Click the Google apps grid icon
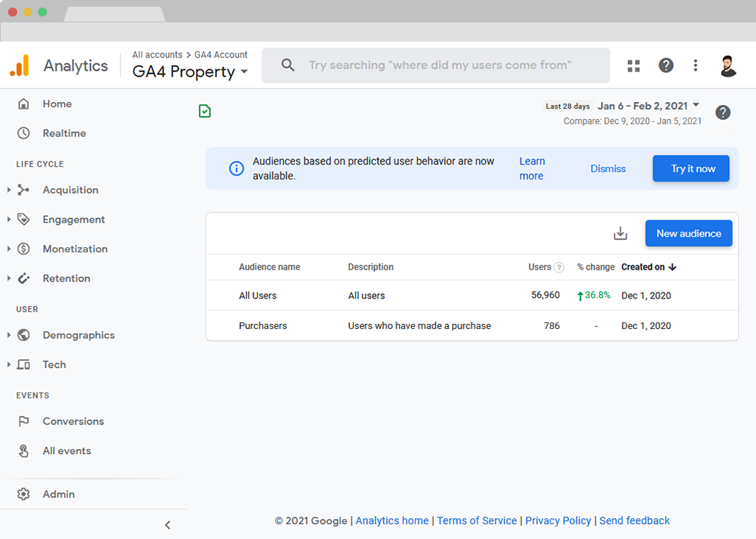756x539 pixels. [x=634, y=66]
